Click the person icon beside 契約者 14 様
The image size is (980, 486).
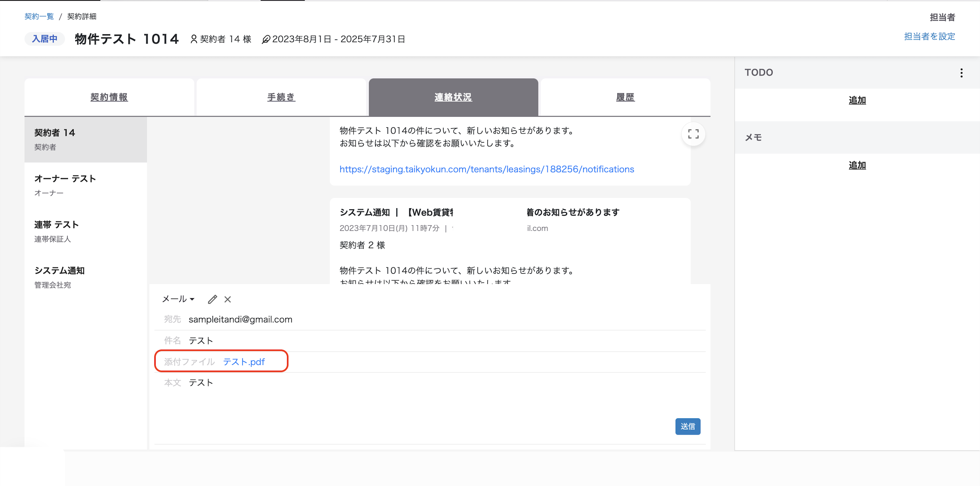(194, 39)
